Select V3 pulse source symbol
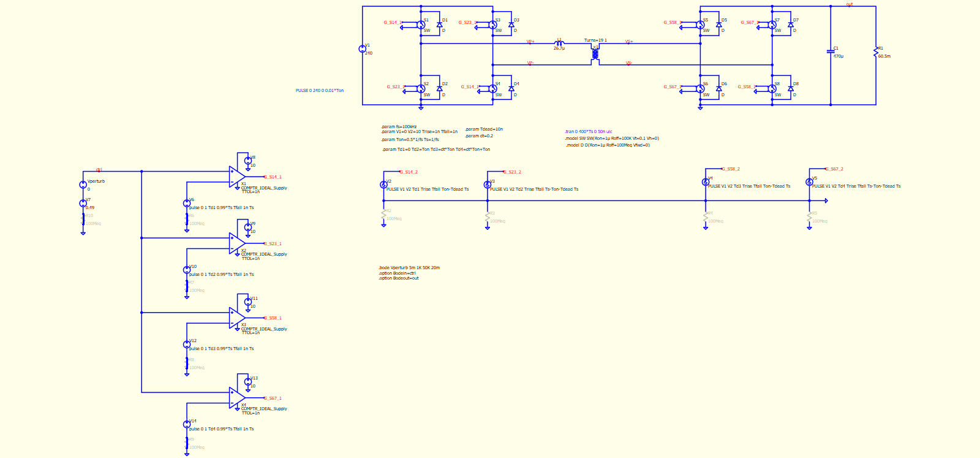Screen dimensions: 980x458 488,185
